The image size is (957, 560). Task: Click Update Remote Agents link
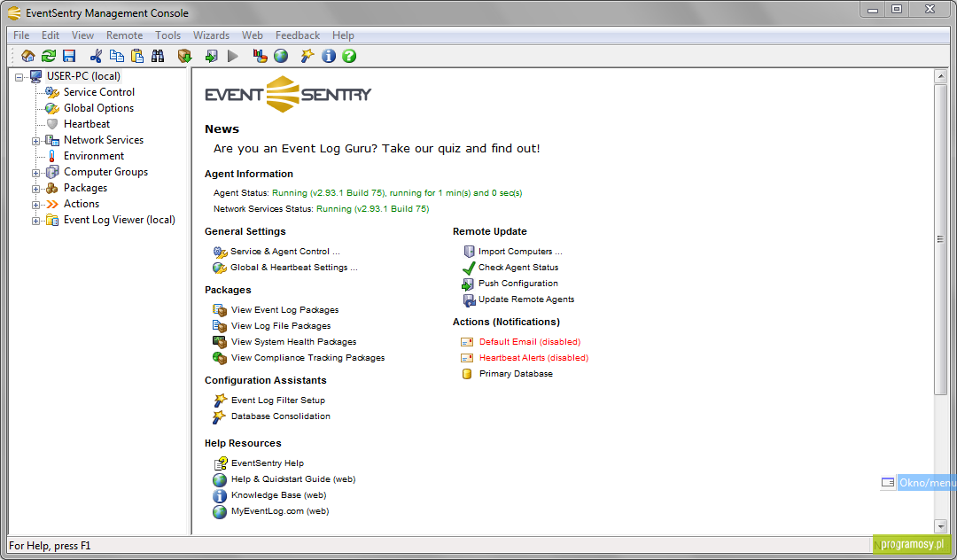[526, 299]
